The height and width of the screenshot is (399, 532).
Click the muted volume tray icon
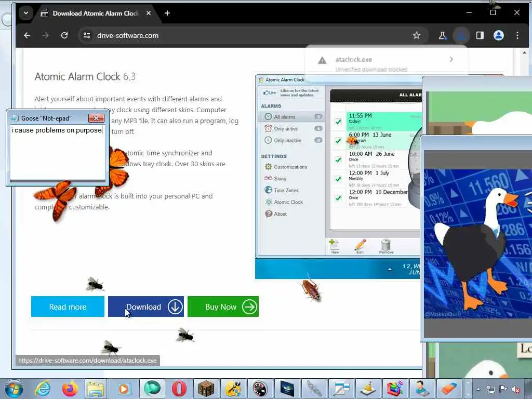point(516,389)
